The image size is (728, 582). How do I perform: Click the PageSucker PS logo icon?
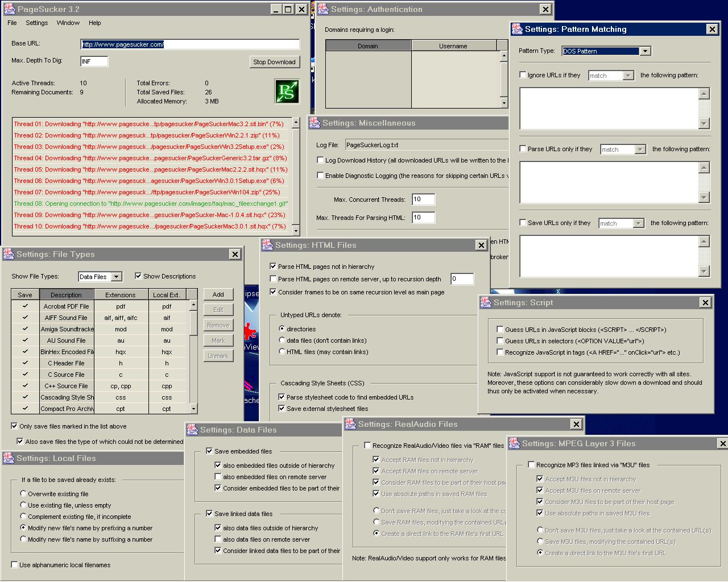tap(287, 92)
